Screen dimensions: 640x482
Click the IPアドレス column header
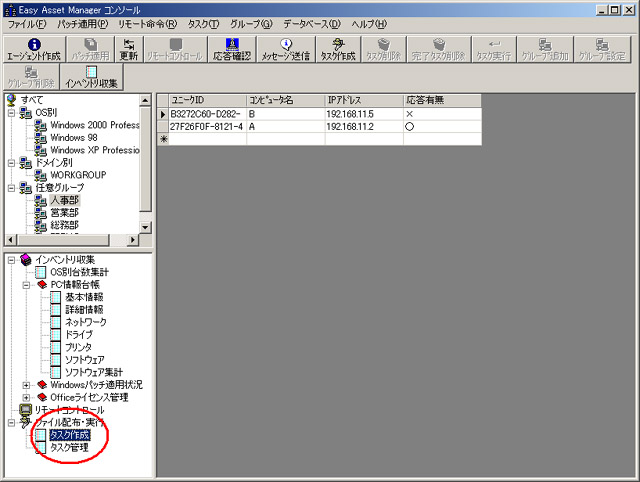tap(364, 100)
